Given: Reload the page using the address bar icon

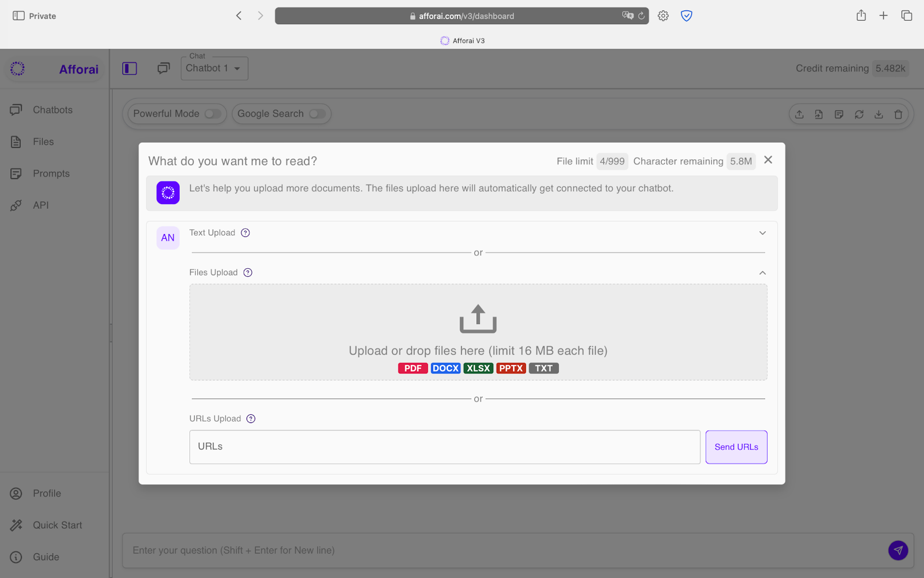Looking at the screenshot, I should coord(641,16).
